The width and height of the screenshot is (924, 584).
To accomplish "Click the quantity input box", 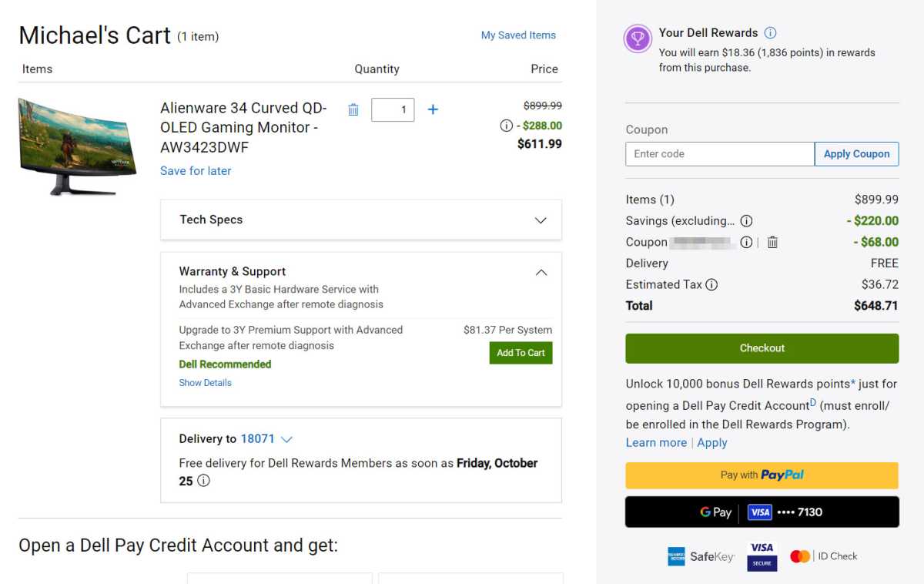I will tap(393, 109).
